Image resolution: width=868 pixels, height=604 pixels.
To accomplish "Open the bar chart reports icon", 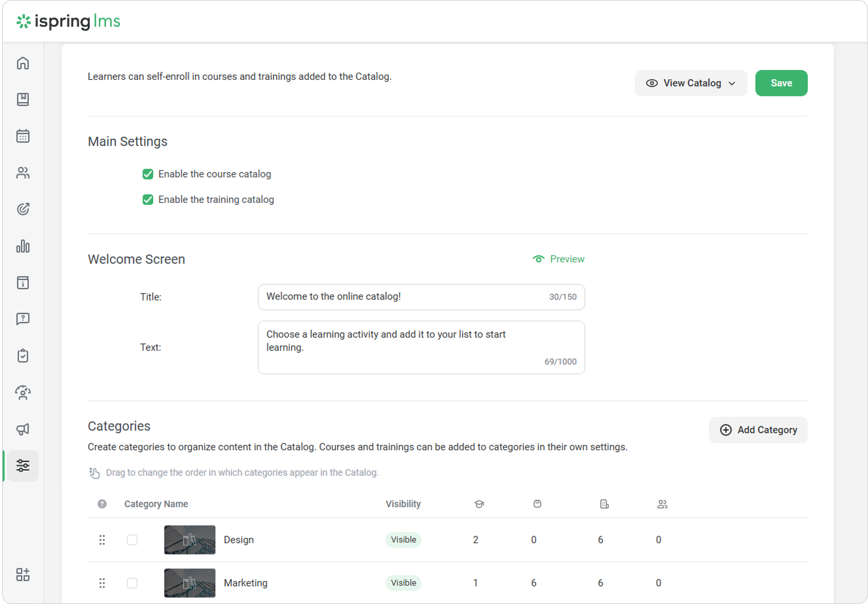I will (x=23, y=246).
